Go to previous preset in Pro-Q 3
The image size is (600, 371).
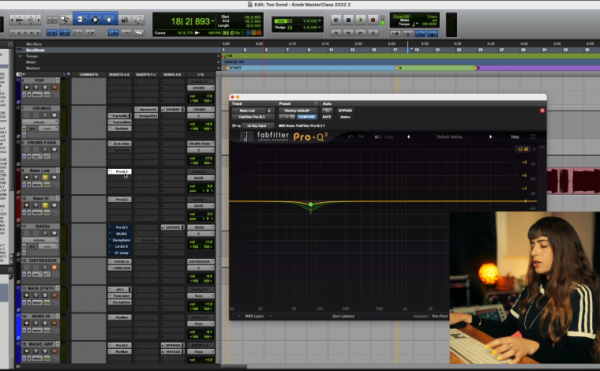point(408,137)
